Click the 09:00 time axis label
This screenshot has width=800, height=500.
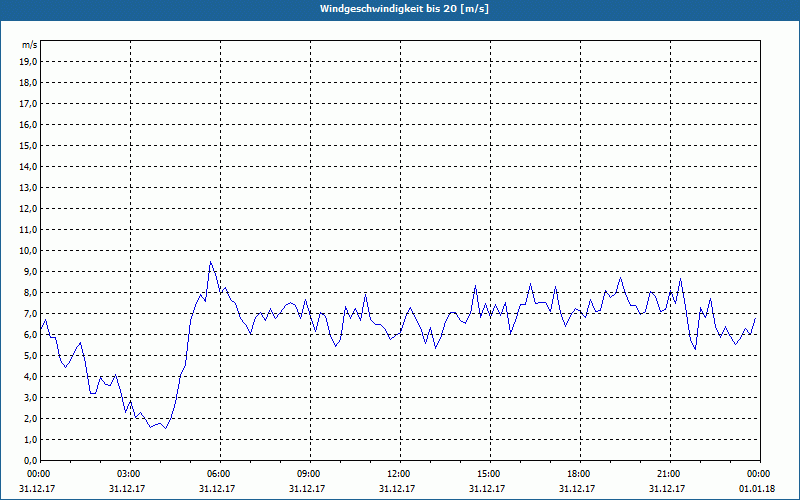310,474
